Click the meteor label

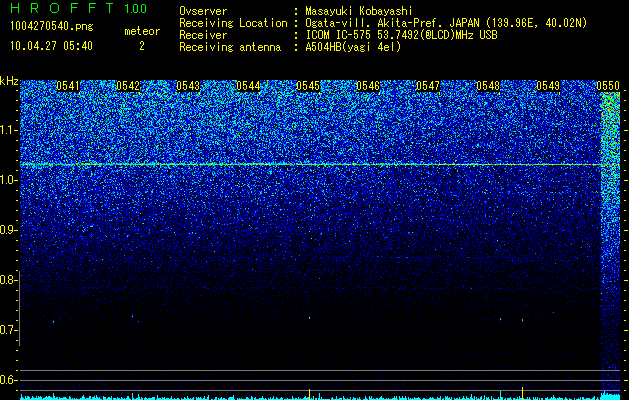pyautogui.click(x=142, y=31)
